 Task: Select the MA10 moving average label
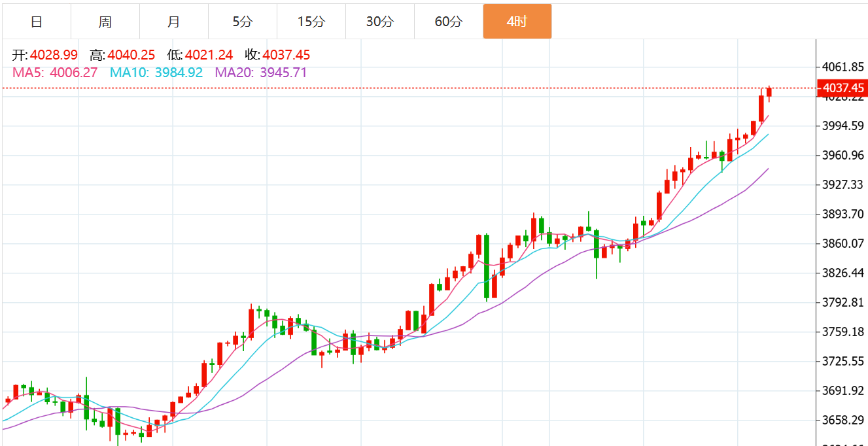[156, 73]
